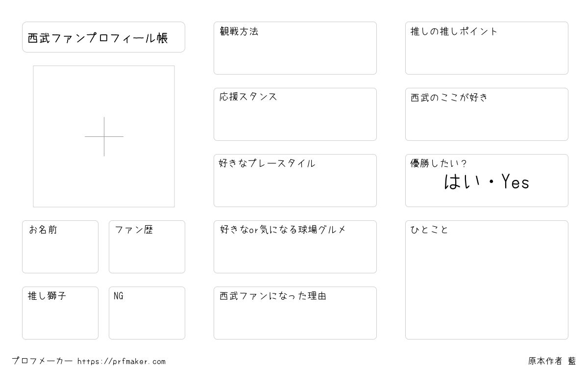Select the 好きなプレースタイル box

(x=295, y=181)
